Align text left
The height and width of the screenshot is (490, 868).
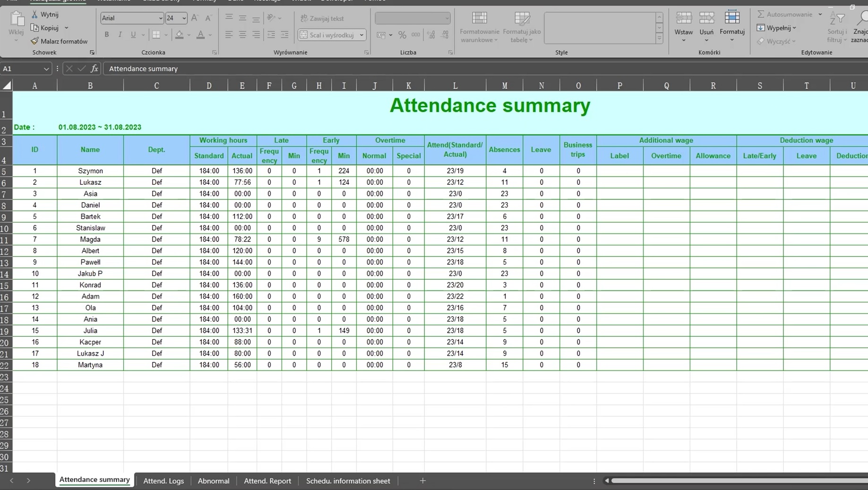[229, 34]
